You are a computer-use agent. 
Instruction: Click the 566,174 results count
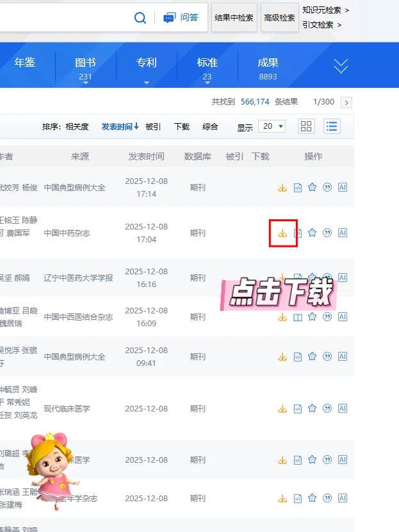coord(255,102)
